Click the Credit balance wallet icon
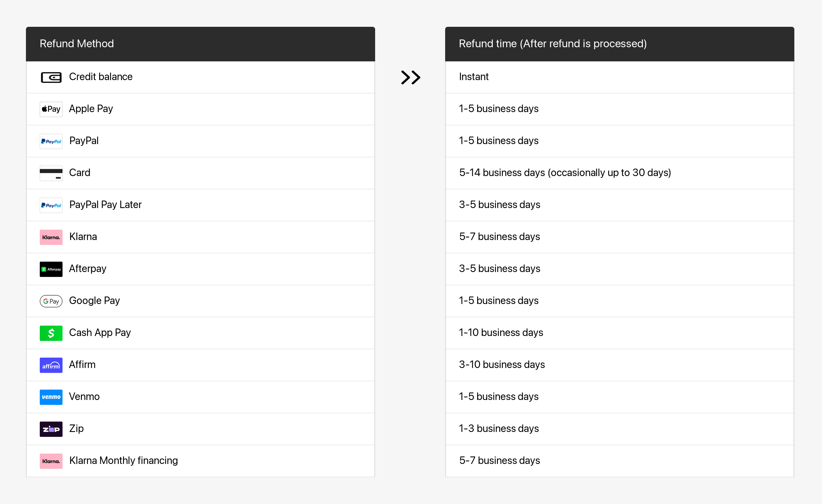 coord(51,78)
